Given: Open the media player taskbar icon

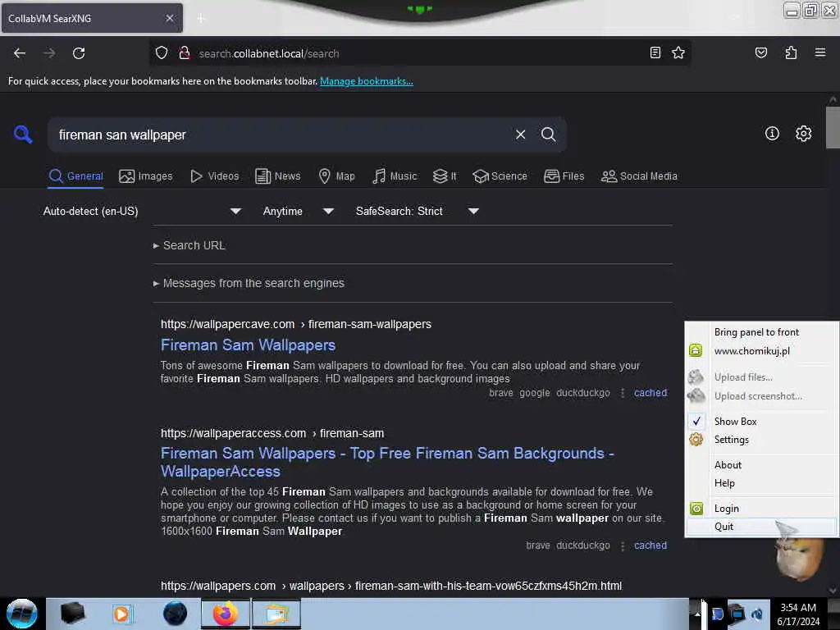Looking at the screenshot, I should point(121,614).
